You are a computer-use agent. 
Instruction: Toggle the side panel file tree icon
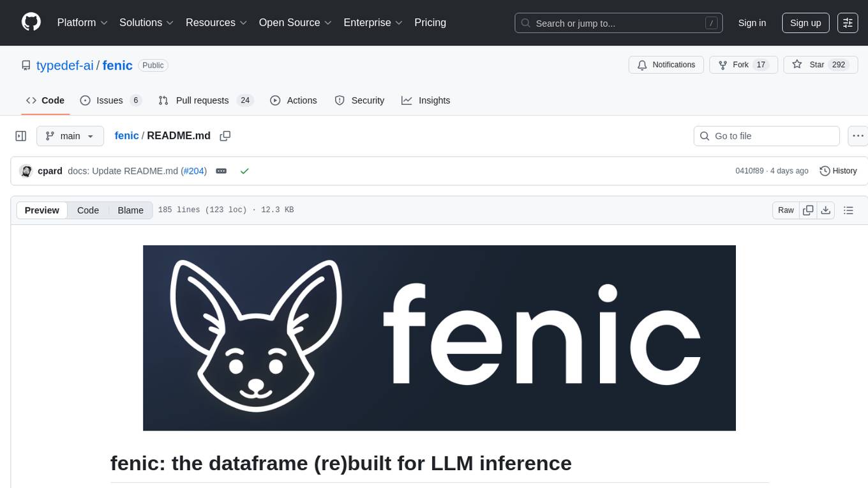pyautogui.click(x=20, y=136)
